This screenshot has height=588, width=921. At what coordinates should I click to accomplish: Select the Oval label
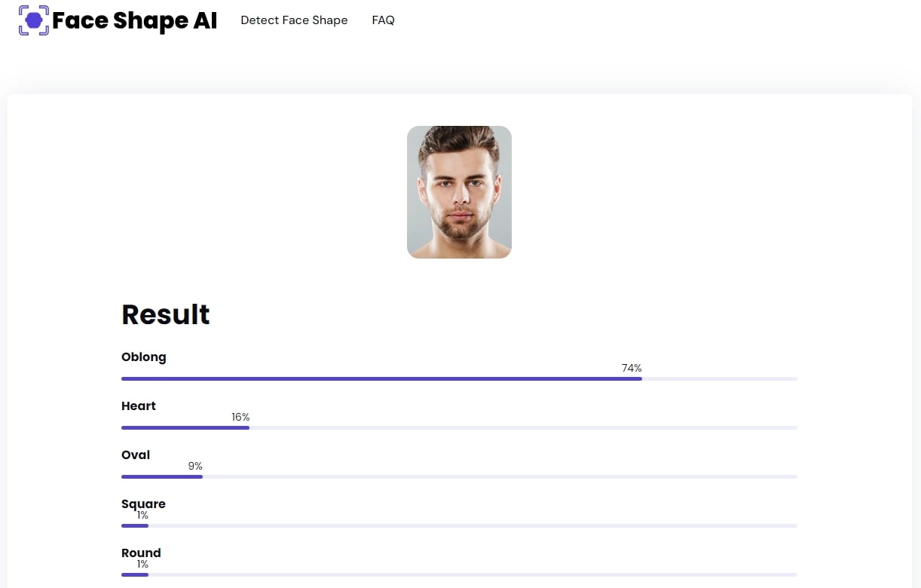[x=136, y=455]
